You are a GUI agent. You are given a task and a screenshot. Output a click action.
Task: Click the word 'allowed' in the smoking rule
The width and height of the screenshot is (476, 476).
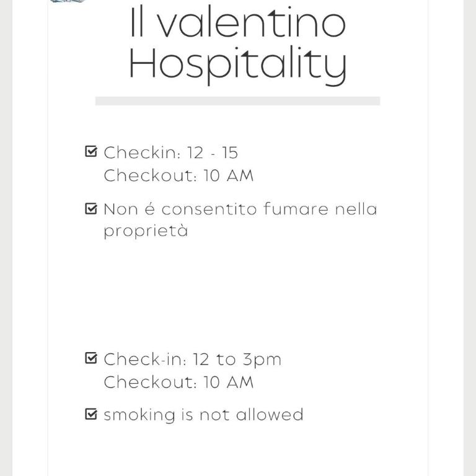(x=270, y=415)
